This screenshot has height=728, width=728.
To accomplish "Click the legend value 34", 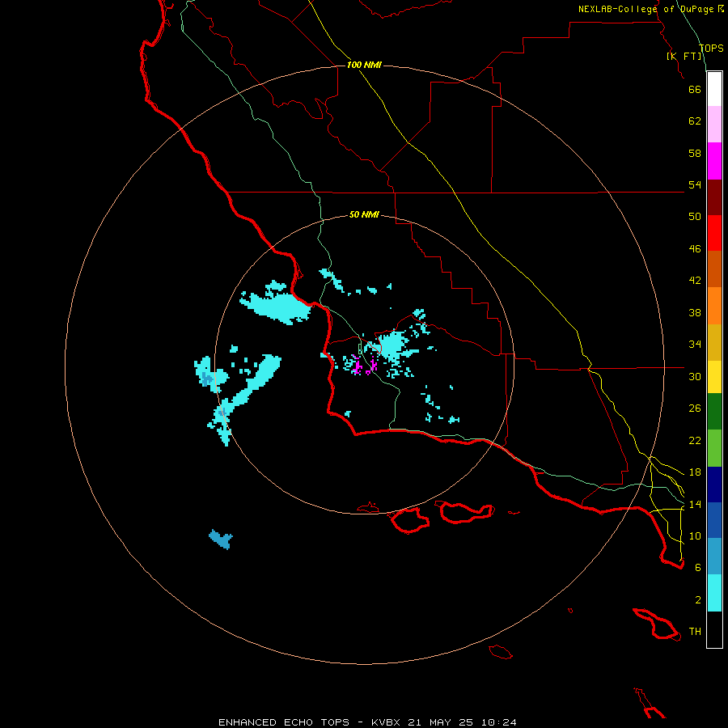I will pos(695,344).
